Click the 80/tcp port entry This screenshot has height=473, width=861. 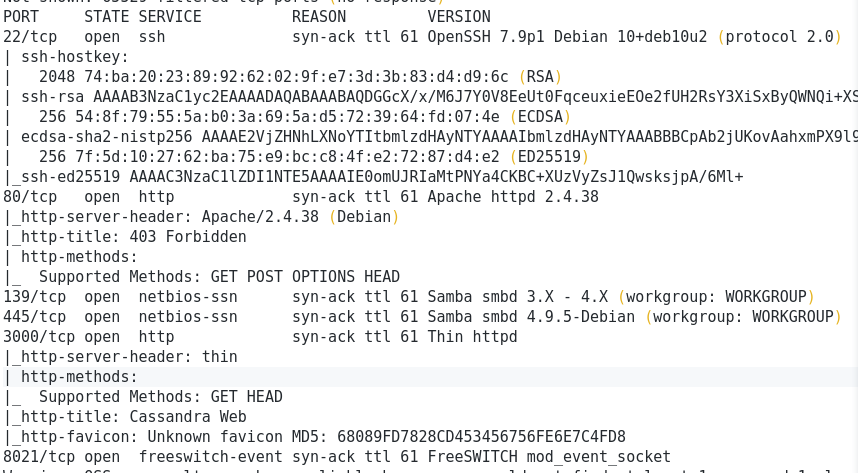click(26, 197)
